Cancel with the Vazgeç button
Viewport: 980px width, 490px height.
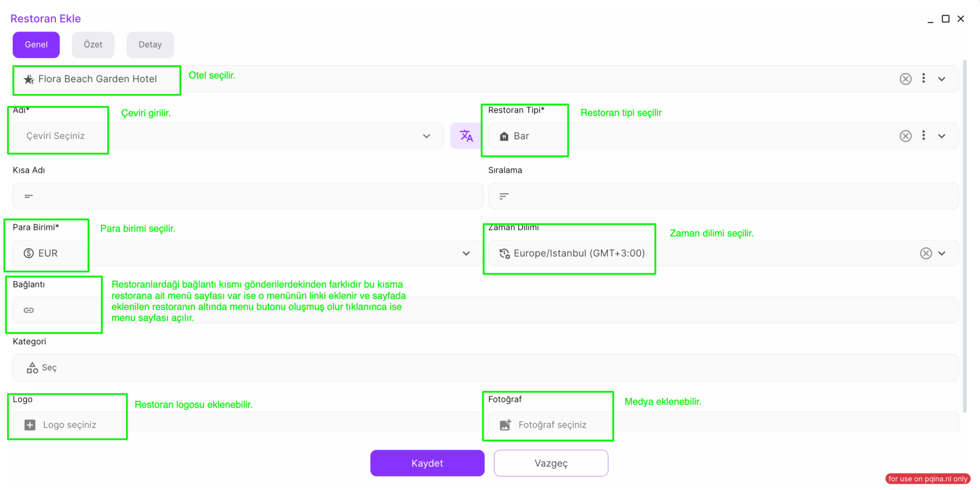coord(551,463)
